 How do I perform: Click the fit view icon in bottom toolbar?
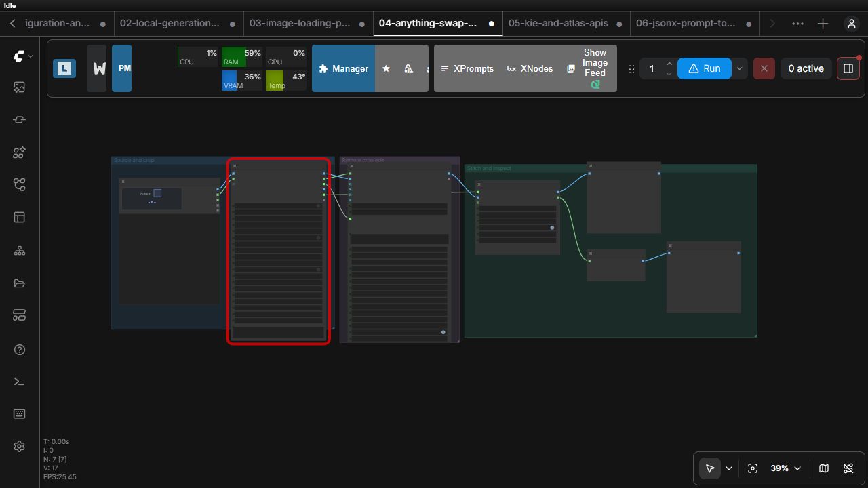tap(752, 468)
